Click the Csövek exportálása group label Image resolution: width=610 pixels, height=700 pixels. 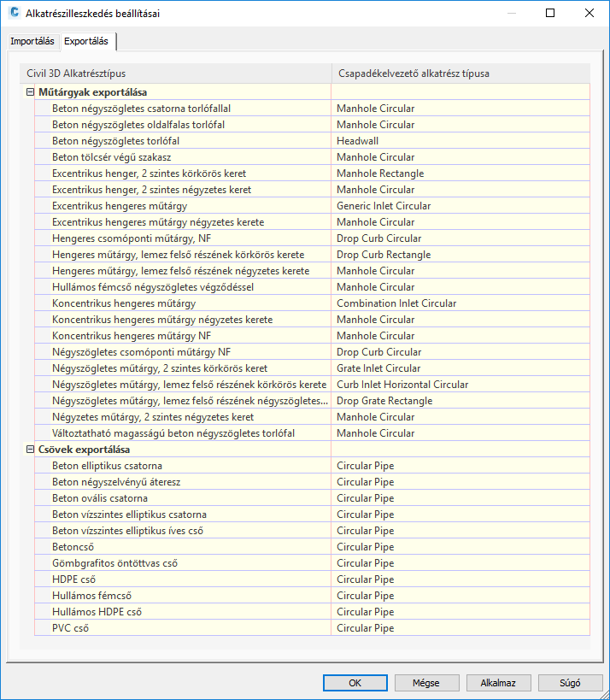(x=85, y=450)
